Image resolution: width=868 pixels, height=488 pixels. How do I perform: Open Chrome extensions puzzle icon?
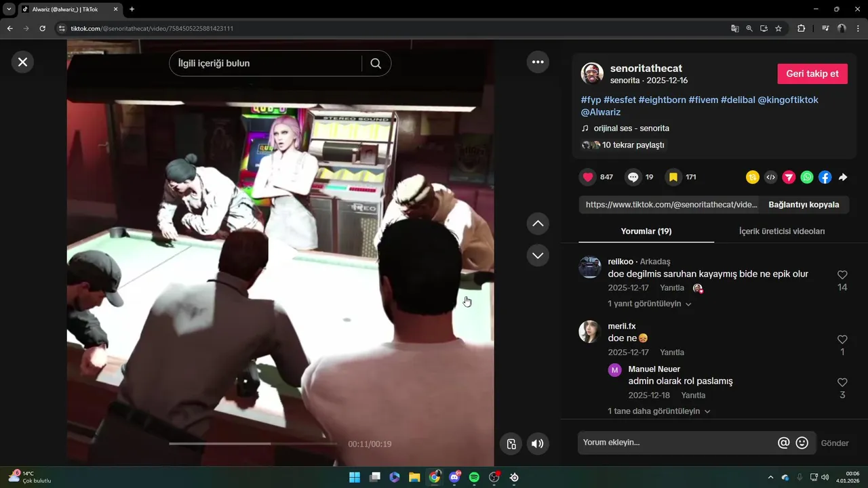pos(801,28)
